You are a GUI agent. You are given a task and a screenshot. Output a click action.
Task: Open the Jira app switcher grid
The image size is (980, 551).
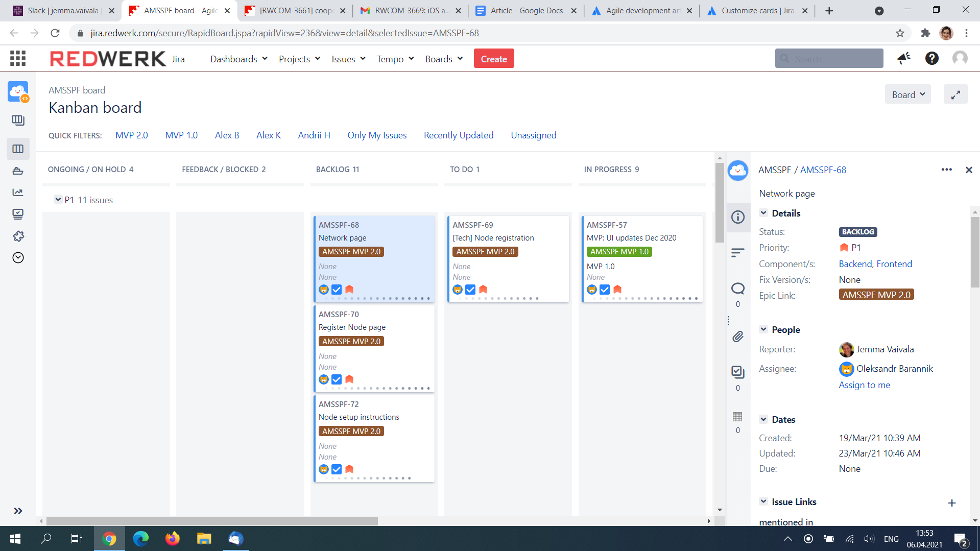coord(18,58)
